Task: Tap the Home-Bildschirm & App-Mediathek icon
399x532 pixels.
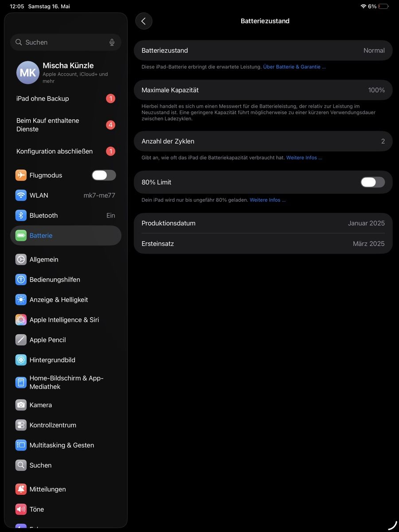Action: 21,382
